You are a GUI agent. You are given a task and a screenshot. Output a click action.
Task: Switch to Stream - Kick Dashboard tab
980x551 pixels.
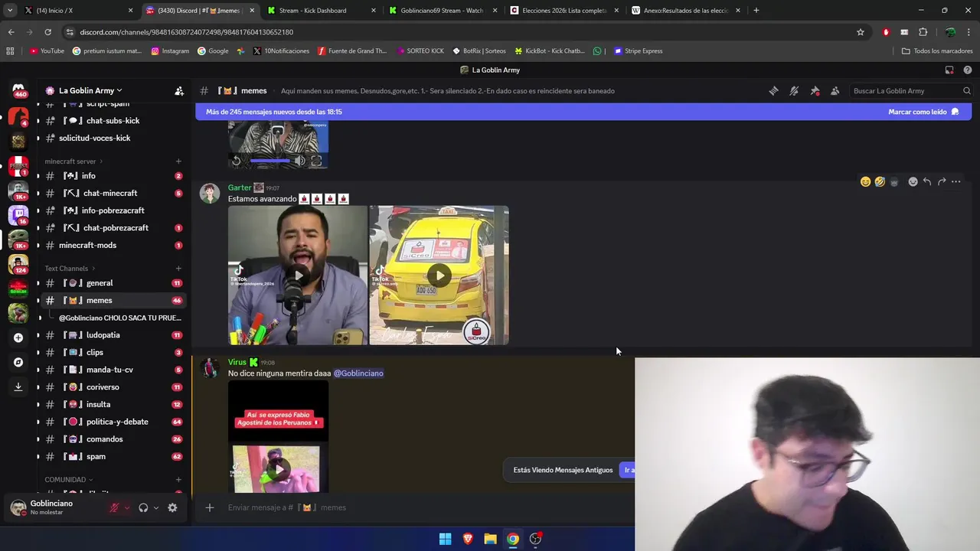tap(321, 11)
